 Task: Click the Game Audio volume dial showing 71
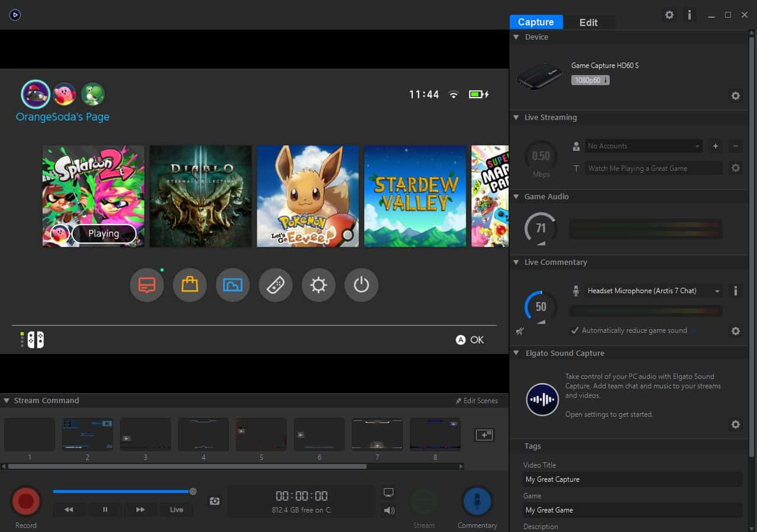tap(541, 229)
